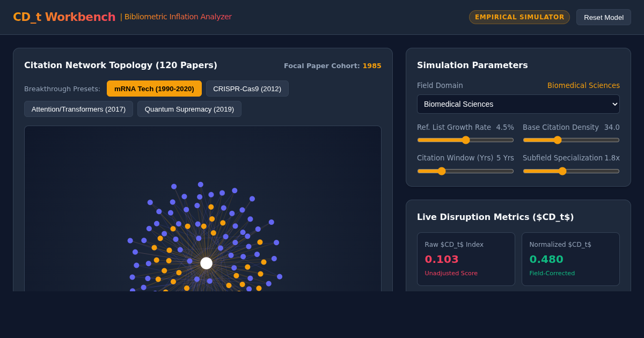Click the Citation Network Topology heading
The height and width of the screenshot is (338, 644).
tap(121, 65)
